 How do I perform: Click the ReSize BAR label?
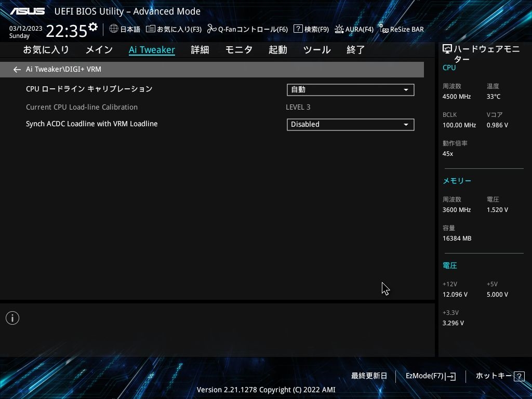click(x=407, y=29)
